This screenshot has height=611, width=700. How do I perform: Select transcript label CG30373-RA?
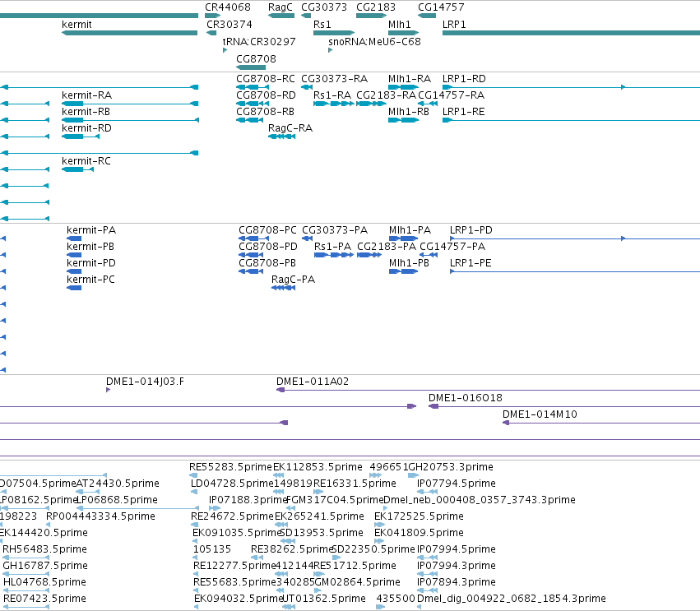335,79
